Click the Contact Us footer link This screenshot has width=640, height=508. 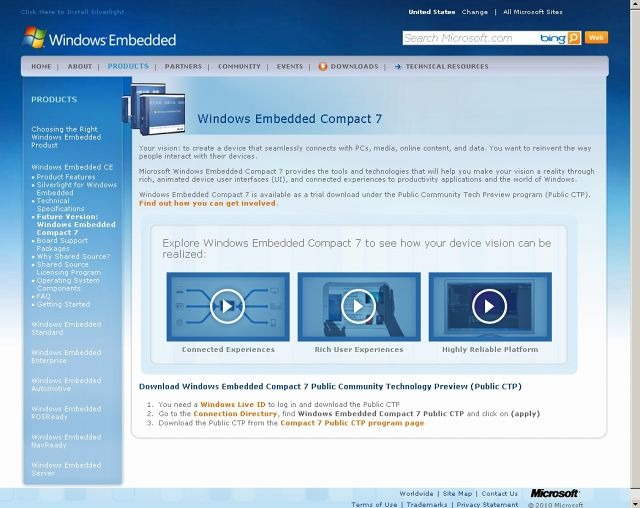tap(500, 493)
